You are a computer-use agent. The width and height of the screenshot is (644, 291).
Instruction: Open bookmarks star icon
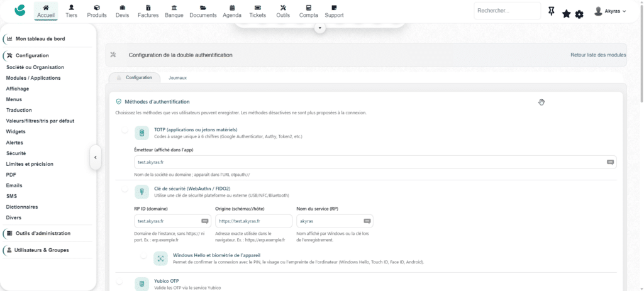(567, 14)
